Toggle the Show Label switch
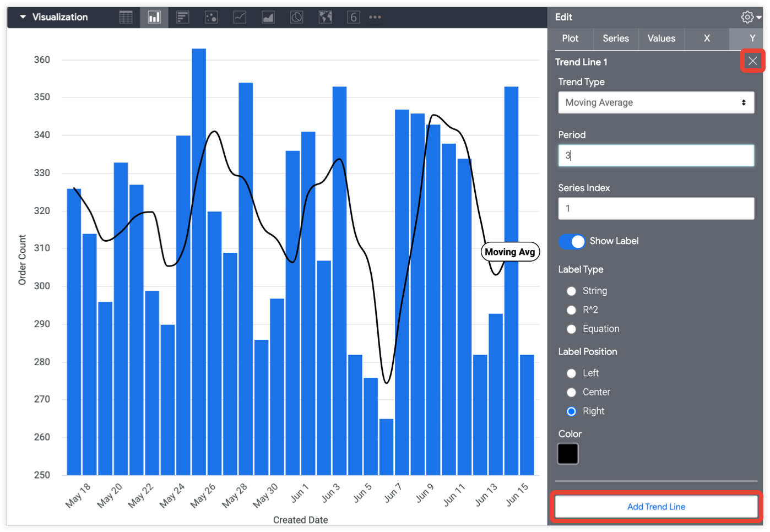Viewport: 770px width, 532px height. (x=572, y=241)
